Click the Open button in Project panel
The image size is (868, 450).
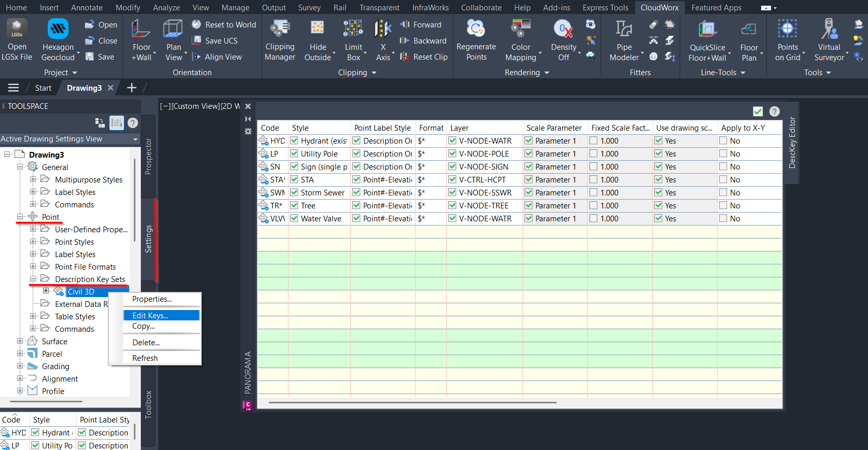pos(101,24)
